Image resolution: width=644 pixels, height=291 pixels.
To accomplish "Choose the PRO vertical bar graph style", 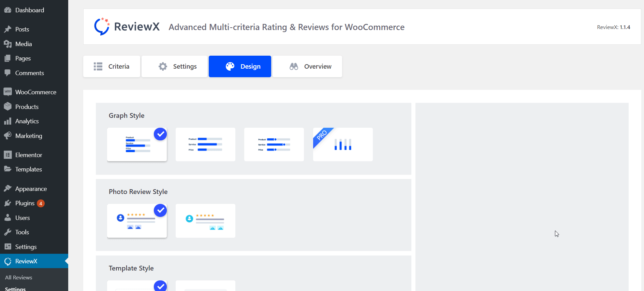I will click(343, 144).
